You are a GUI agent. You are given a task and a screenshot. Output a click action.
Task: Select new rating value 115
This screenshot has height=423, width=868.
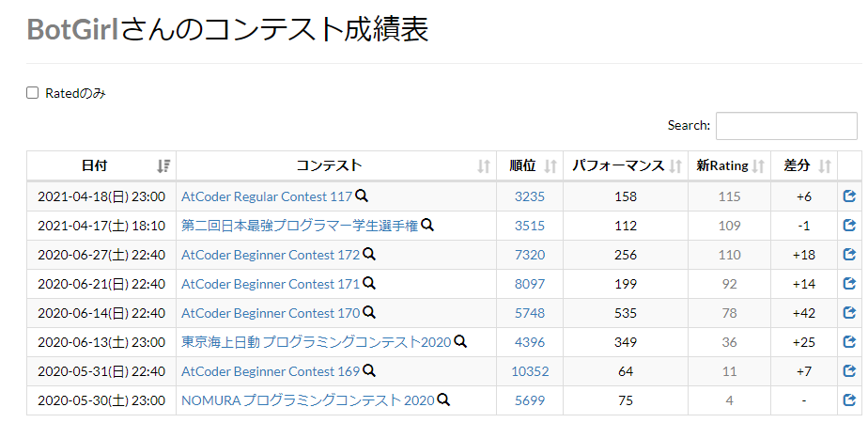coord(729,196)
